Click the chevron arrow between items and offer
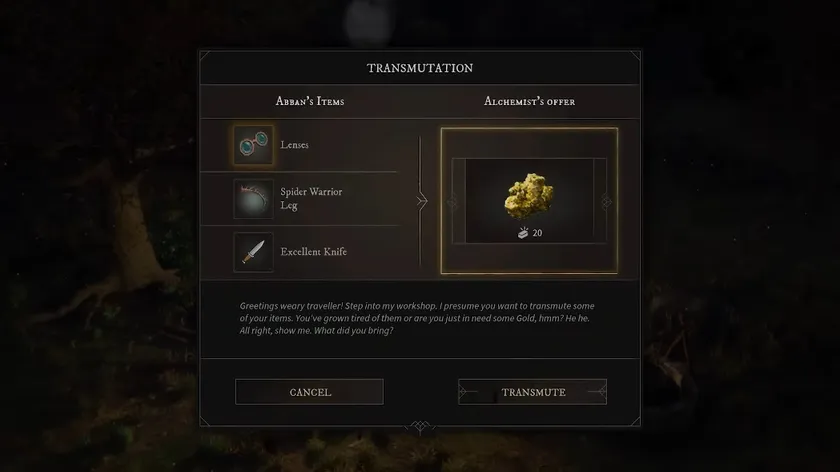The image size is (840, 472). (422, 201)
